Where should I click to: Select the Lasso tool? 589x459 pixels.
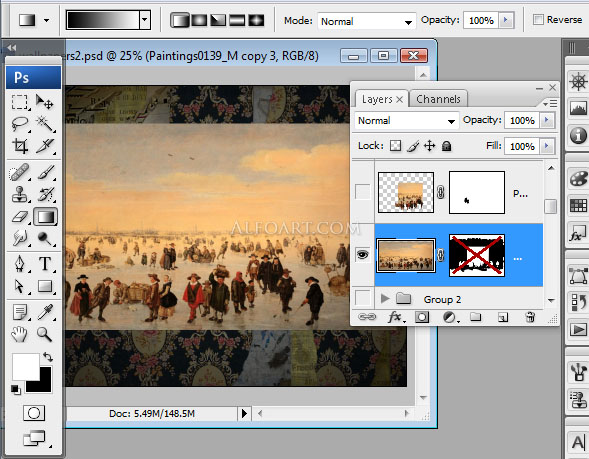pos(20,124)
